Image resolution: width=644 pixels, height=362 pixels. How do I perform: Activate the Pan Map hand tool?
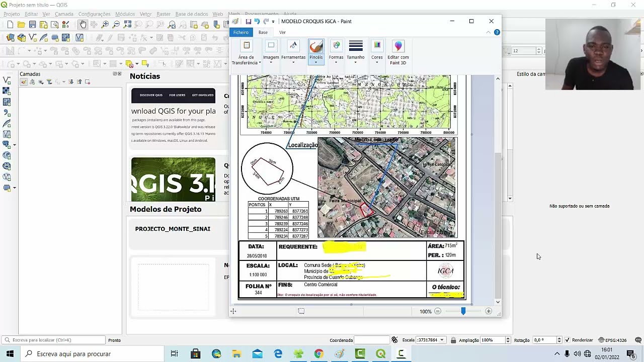click(83, 25)
